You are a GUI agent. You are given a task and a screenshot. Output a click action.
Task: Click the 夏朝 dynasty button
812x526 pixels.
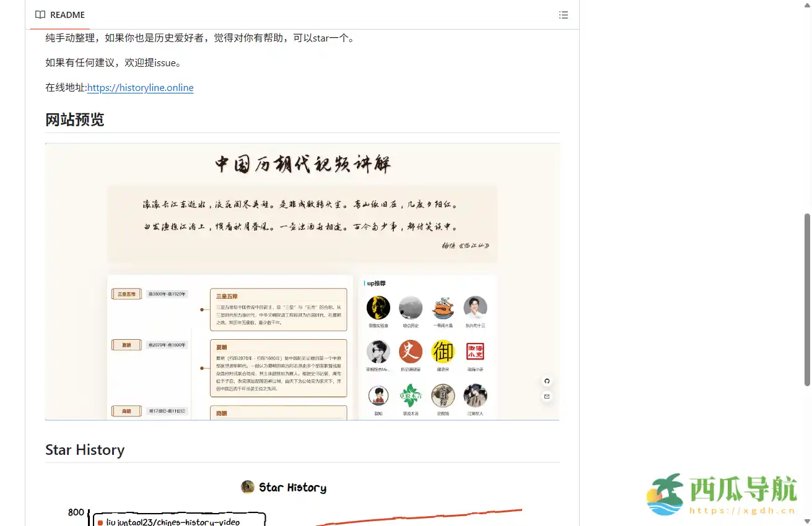coord(126,345)
